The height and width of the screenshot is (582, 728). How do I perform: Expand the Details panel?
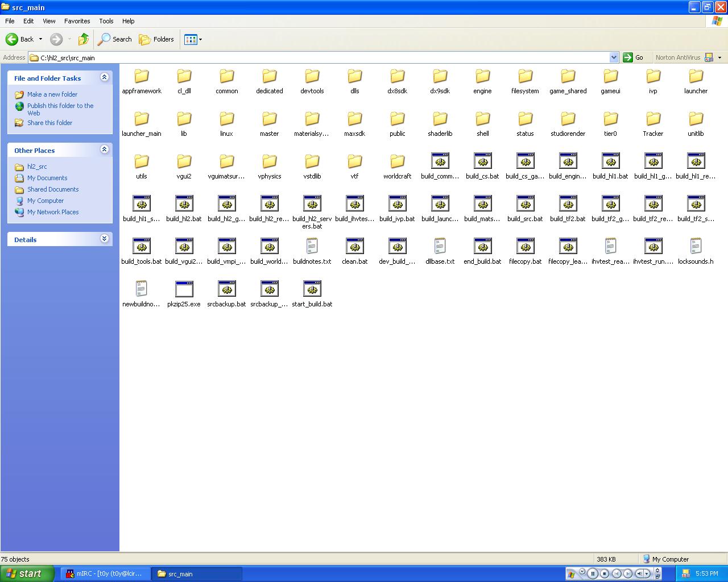(x=104, y=239)
